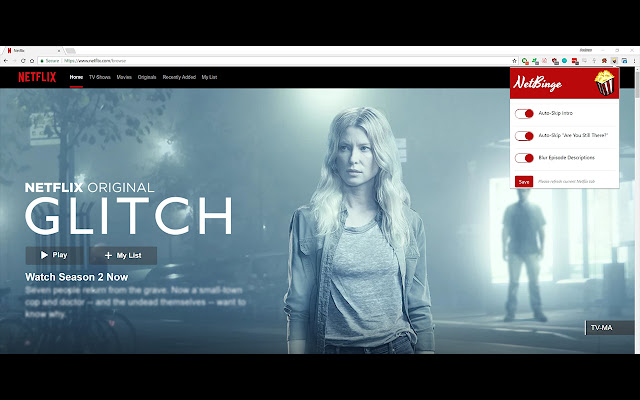Click the NetBinge script title text
640x400 pixels.
coord(538,83)
